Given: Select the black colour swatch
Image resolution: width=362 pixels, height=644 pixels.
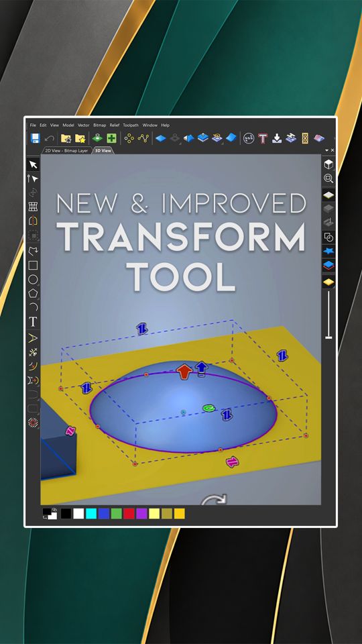Looking at the screenshot, I should (66, 513).
